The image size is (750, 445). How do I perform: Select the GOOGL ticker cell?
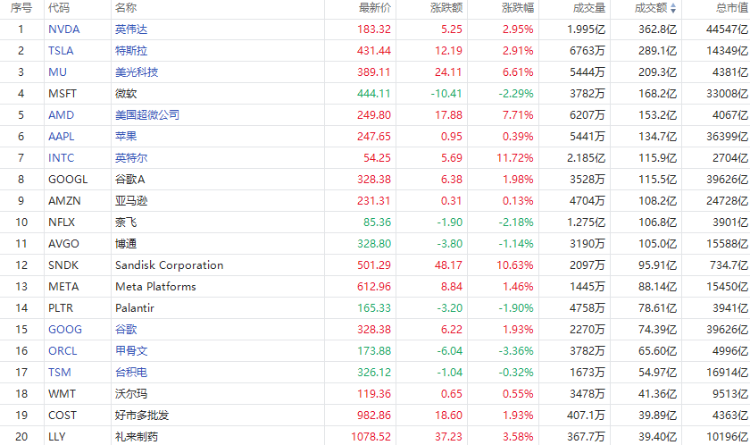click(x=68, y=179)
